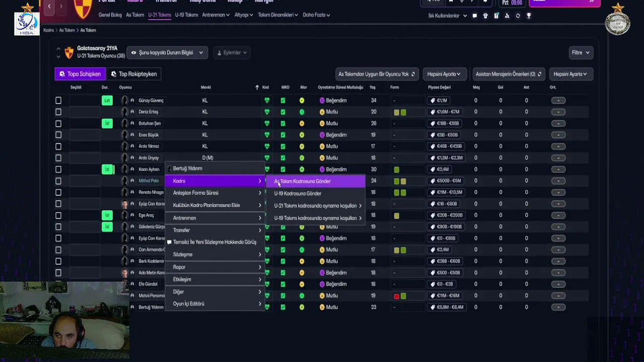644x362 pixels.
Task: Open the Filtre dropdown
Action: tap(581, 52)
